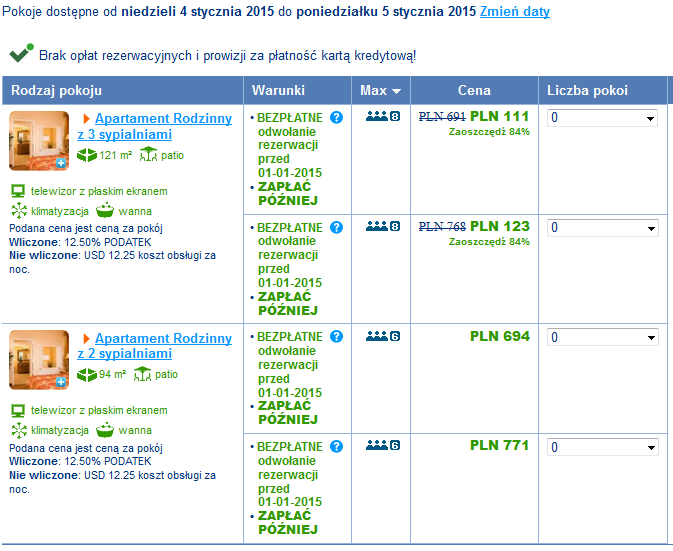Image resolution: width=673 pixels, height=551 pixels.
Task: Click help icon beside PLN 123 conditions
Action: point(336,227)
